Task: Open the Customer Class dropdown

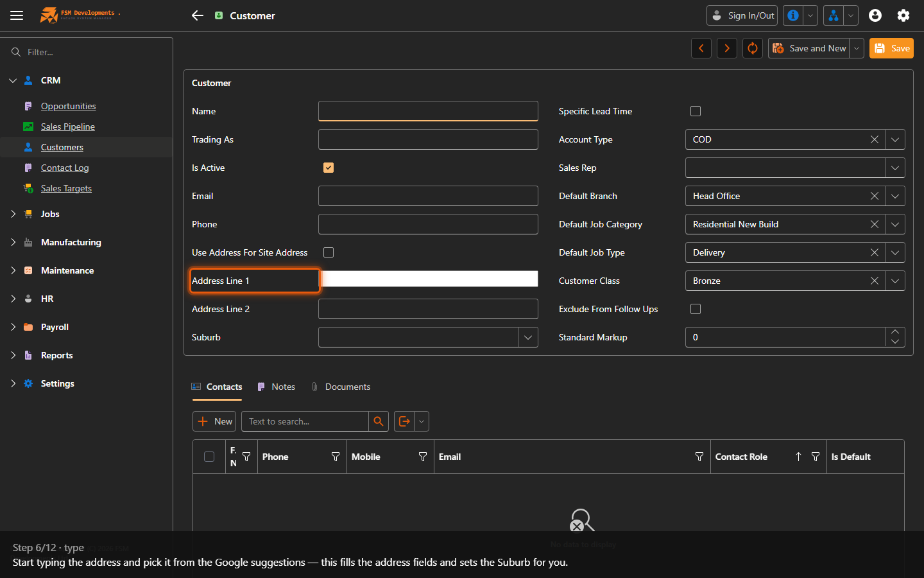Action: pyautogui.click(x=895, y=281)
